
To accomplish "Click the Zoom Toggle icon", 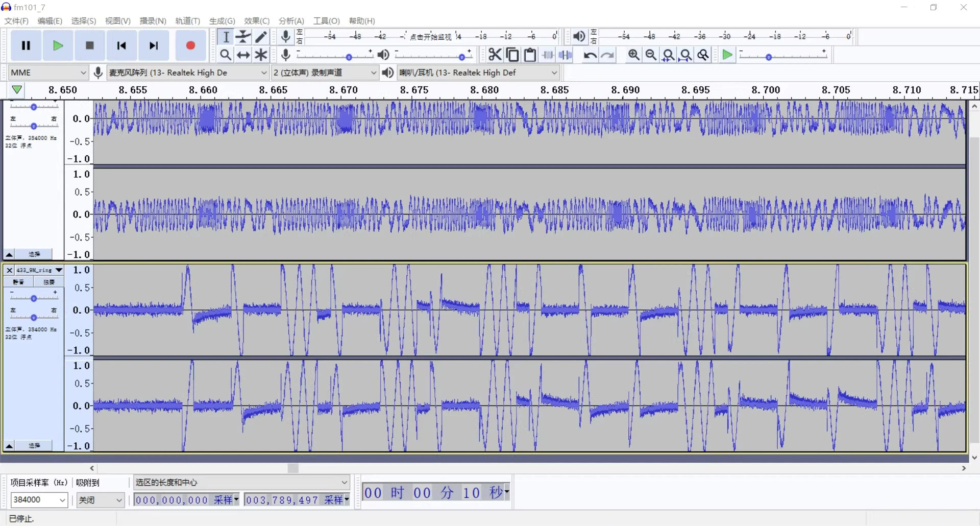I will click(703, 55).
